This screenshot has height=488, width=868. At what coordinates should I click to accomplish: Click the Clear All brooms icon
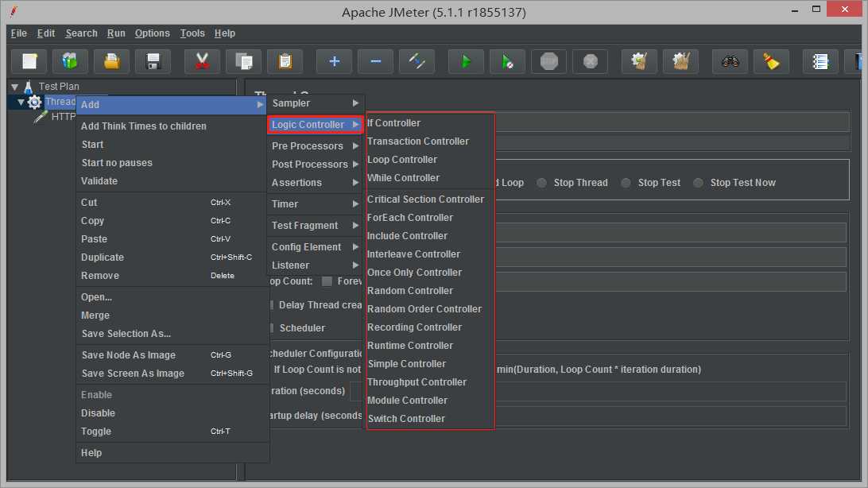pyautogui.click(x=680, y=61)
